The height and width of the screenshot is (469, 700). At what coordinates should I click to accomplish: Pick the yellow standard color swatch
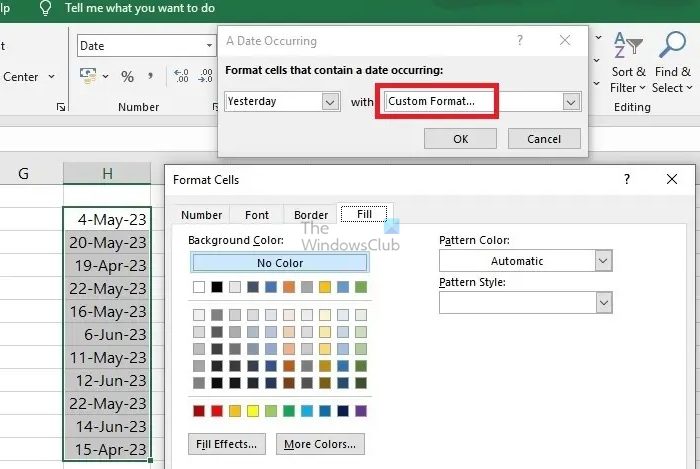(x=253, y=411)
